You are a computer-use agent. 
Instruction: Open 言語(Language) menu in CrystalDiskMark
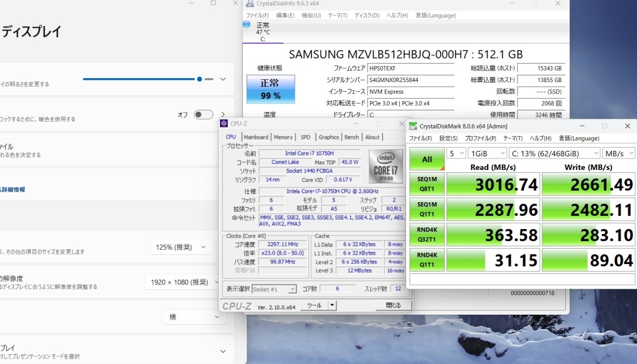coord(579,138)
